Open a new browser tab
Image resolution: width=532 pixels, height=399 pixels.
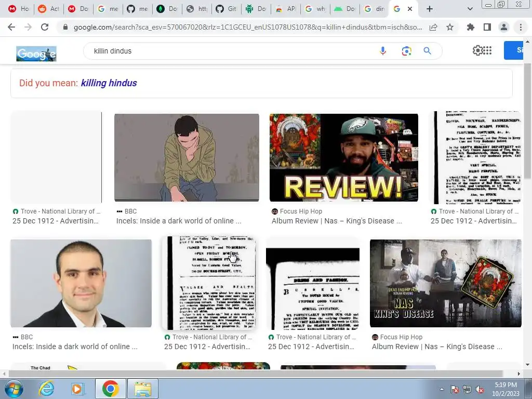coord(430,9)
